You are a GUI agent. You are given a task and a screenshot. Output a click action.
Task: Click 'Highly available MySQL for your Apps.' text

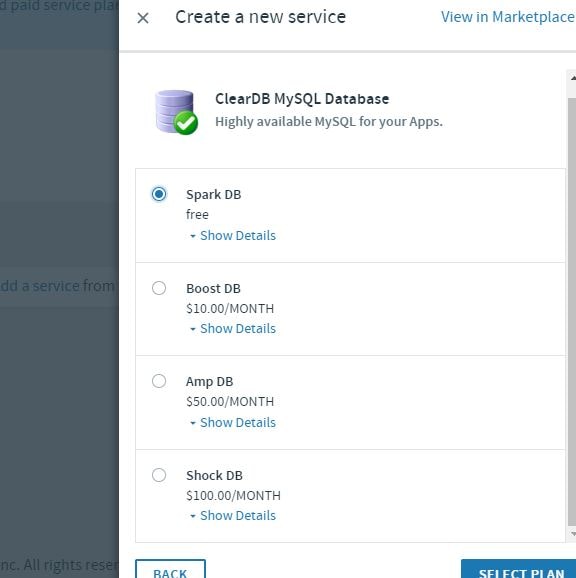pos(329,122)
